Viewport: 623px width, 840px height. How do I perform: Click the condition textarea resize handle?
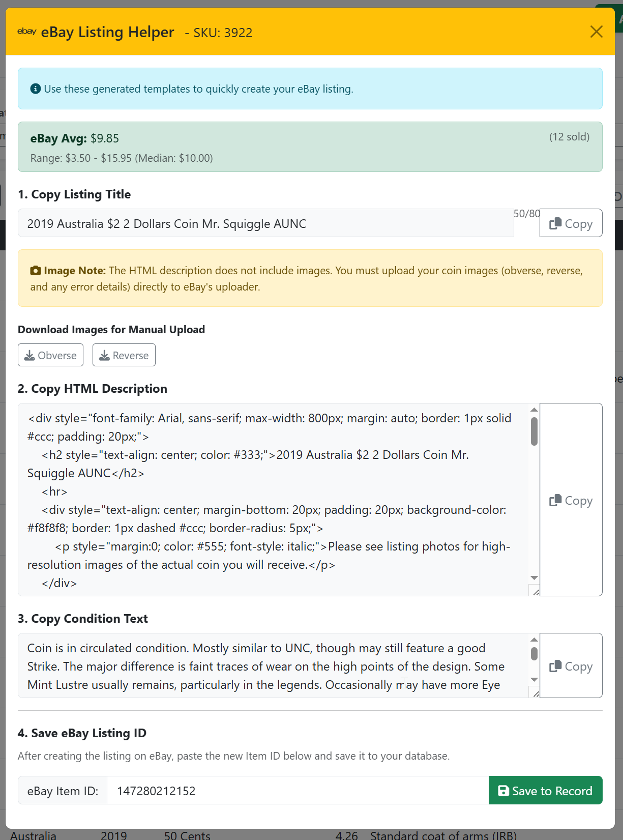(x=535, y=693)
